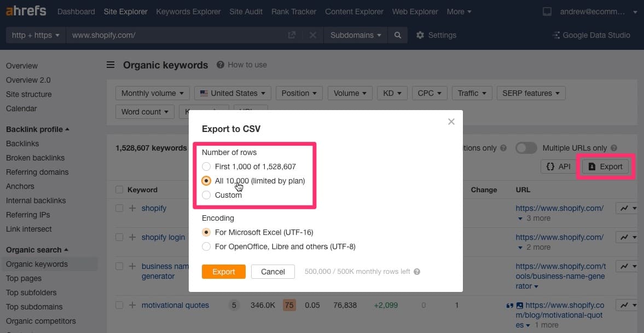Tick the motivational quotes row checkbox
Image resolution: width=644 pixels, height=333 pixels.
pyautogui.click(x=119, y=305)
